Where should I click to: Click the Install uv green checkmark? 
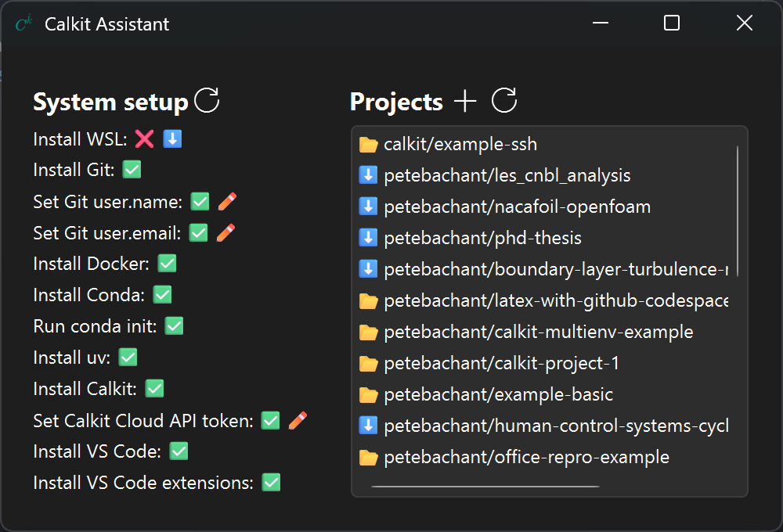[128, 358]
